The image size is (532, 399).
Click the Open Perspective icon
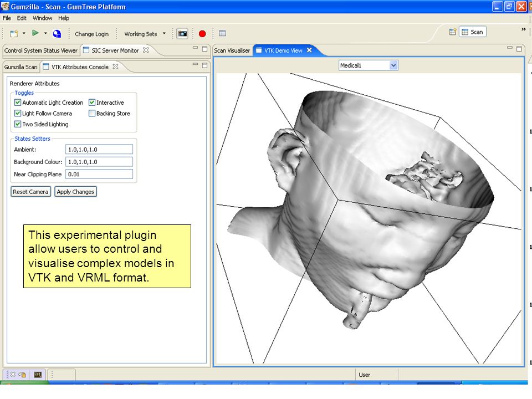coord(453,32)
